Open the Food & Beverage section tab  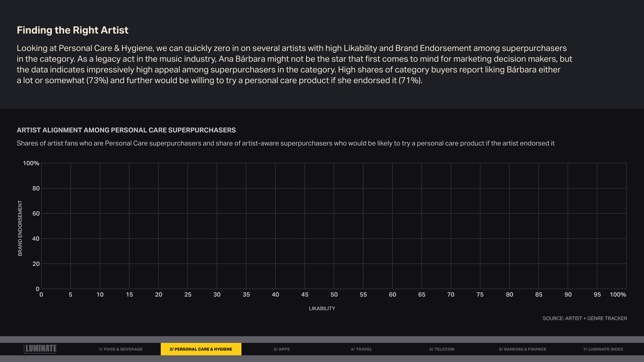click(x=120, y=349)
